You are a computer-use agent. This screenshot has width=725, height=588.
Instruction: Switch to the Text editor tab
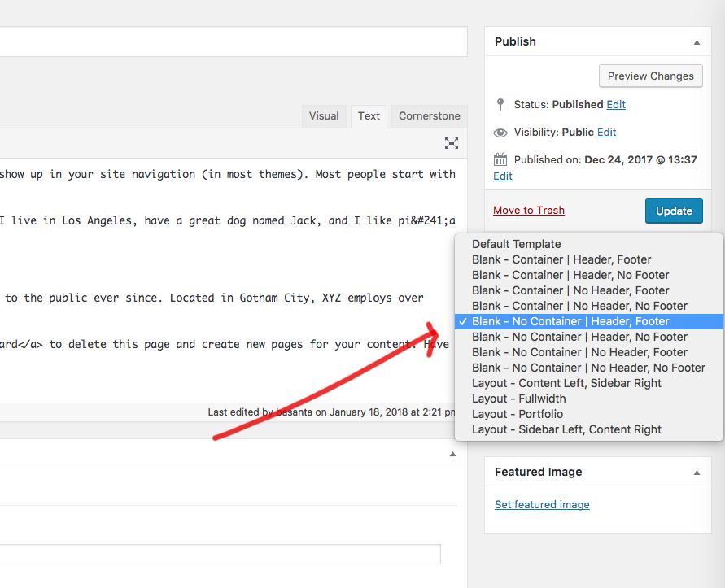pyautogui.click(x=369, y=116)
